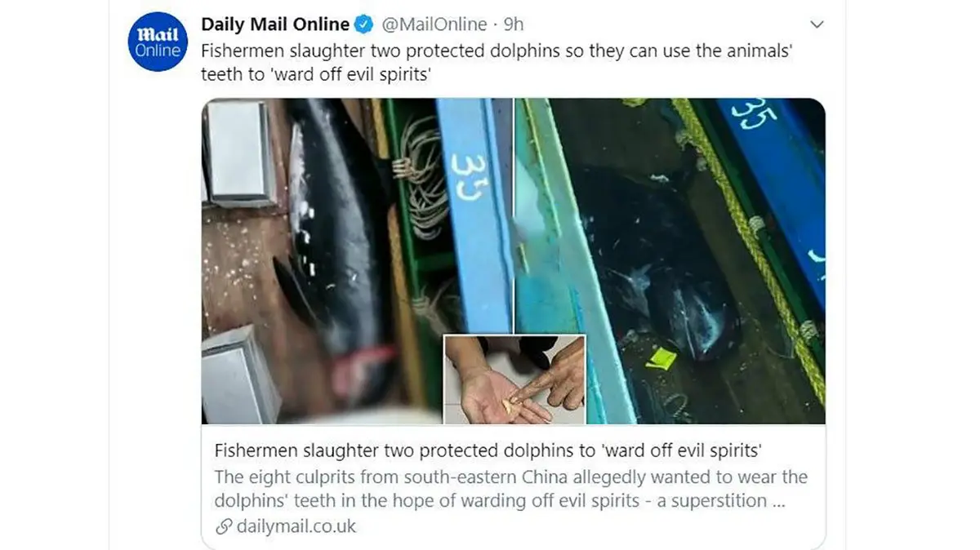This screenshot has width=980, height=550.
Task: Click the inset photo of hands holding teeth
Action: pyautogui.click(x=514, y=379)
